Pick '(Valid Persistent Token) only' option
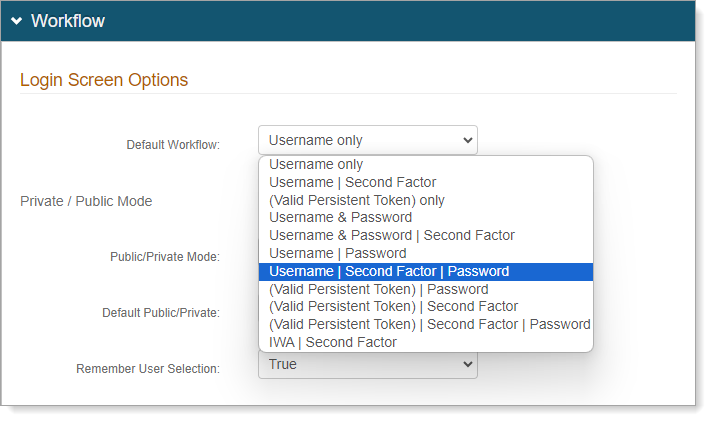Screen dimensions: 711x421 point(356,200)
